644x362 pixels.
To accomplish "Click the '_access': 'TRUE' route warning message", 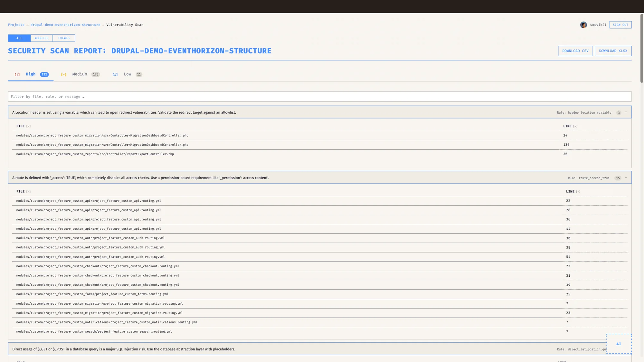I will pos(140,178).
